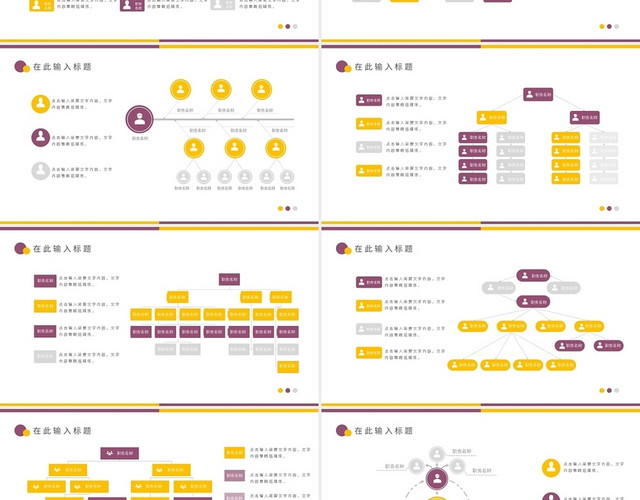Click purple root box with group icon in bottom chart

coord(120,453)
